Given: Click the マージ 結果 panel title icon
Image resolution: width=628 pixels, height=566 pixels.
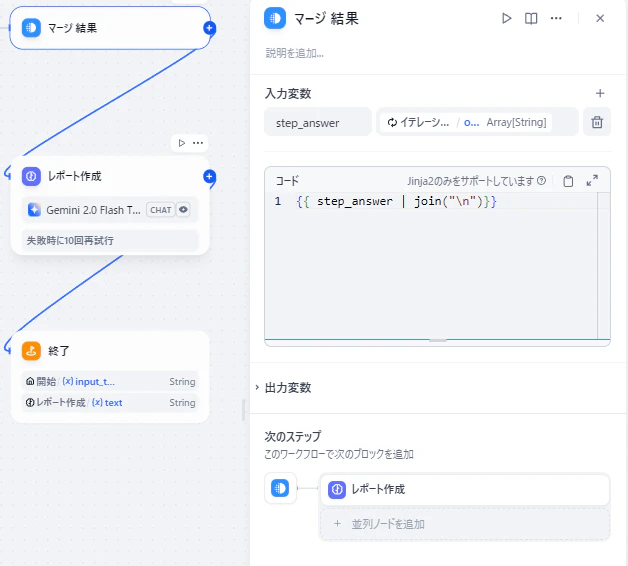Looking at the screenshot, I should [x=275, y=18].
